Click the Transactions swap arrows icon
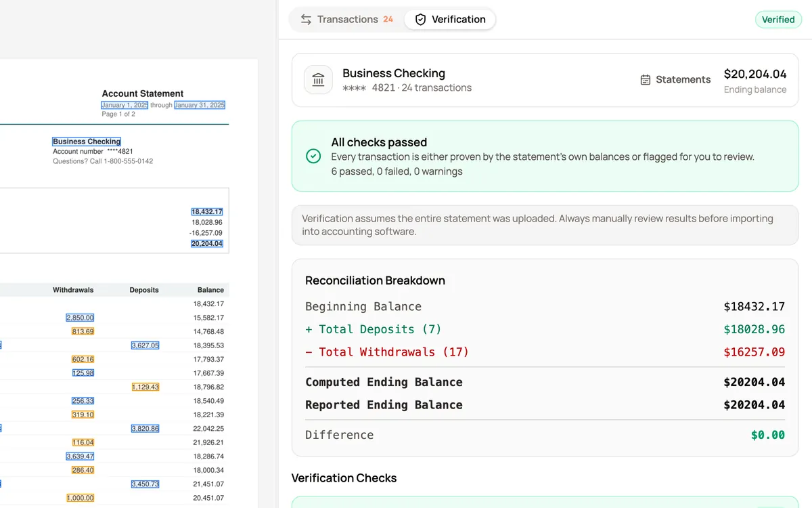Screen dimensions: 812x508 [x=306, y=20]
